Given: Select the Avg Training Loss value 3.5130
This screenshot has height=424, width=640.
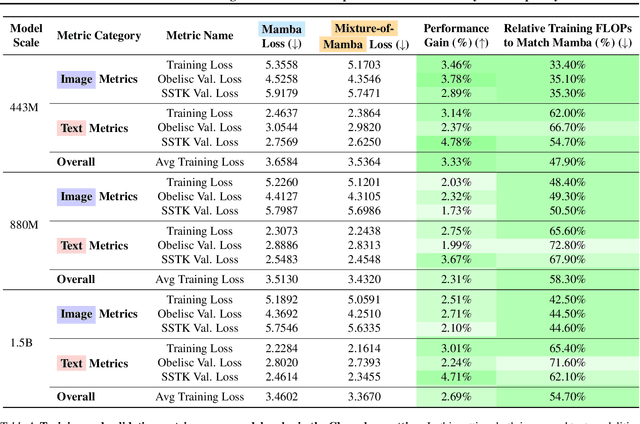Looking at the screenshot, I should pyautogui.click(x=284, y=279).
